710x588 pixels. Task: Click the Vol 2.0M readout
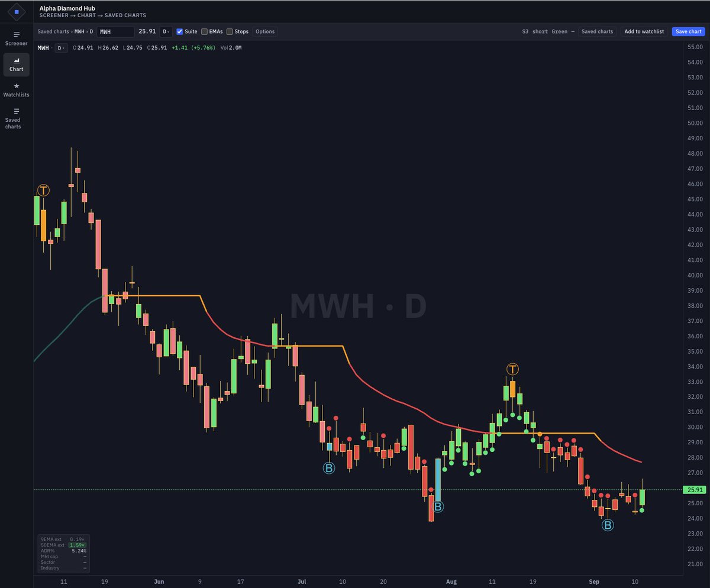tap(231, 48)
